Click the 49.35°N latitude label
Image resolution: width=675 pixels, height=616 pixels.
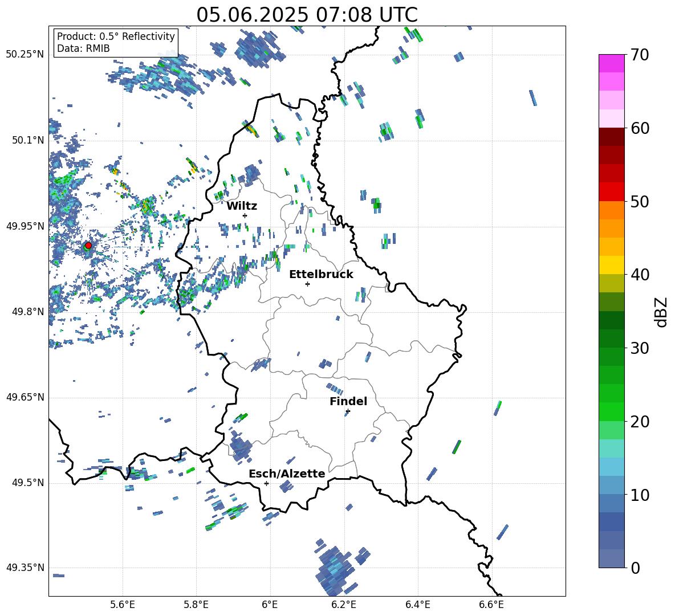point(25,568)
